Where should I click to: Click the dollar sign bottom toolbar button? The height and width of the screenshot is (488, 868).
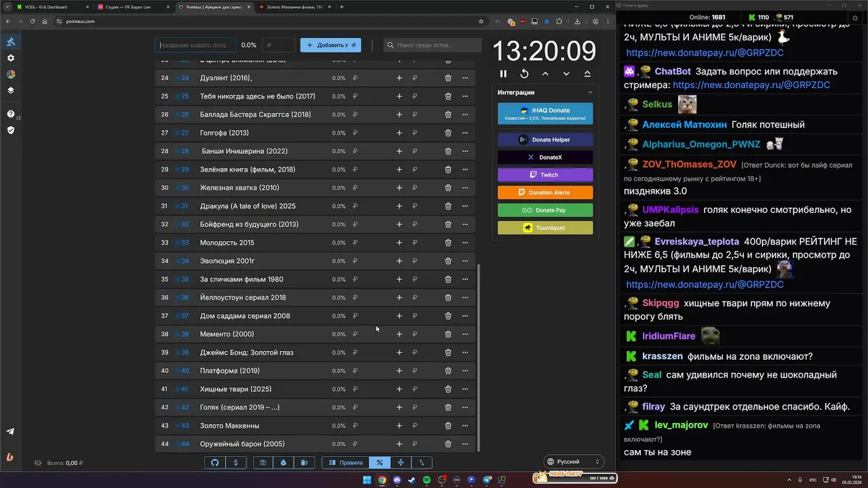[235, 462]
